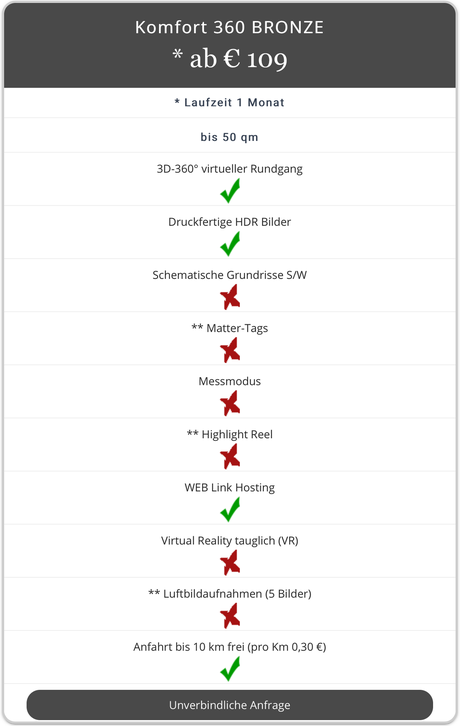Click red cross under Luftbildaufnahmen

pyautogui.click(x=230, y=616)
